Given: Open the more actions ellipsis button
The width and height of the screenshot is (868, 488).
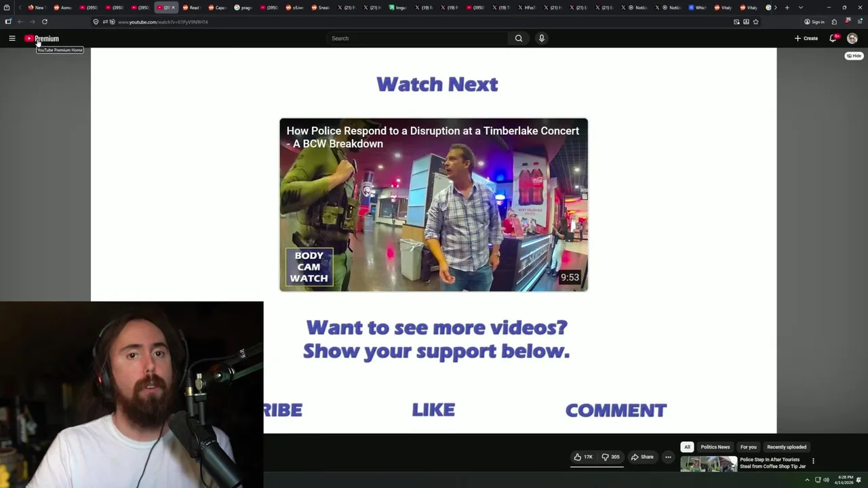Looking at the screenshot, I should (668, 457).
